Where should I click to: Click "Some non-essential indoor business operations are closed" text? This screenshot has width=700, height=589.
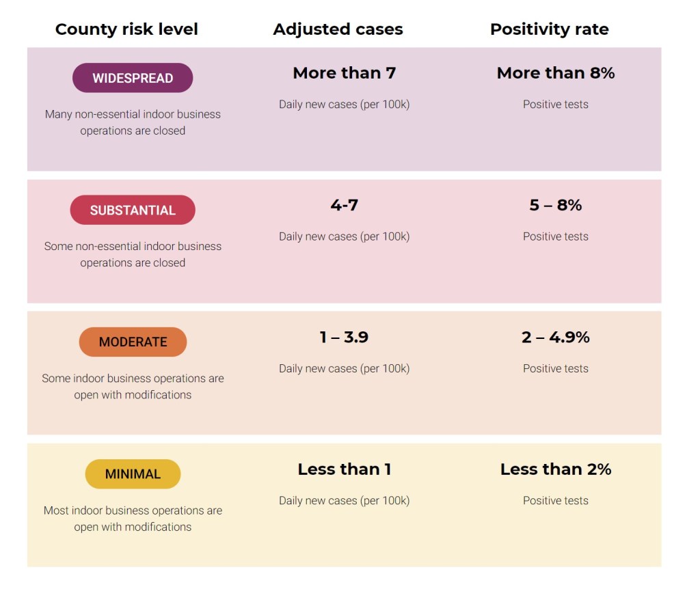[x=133, y=254]
